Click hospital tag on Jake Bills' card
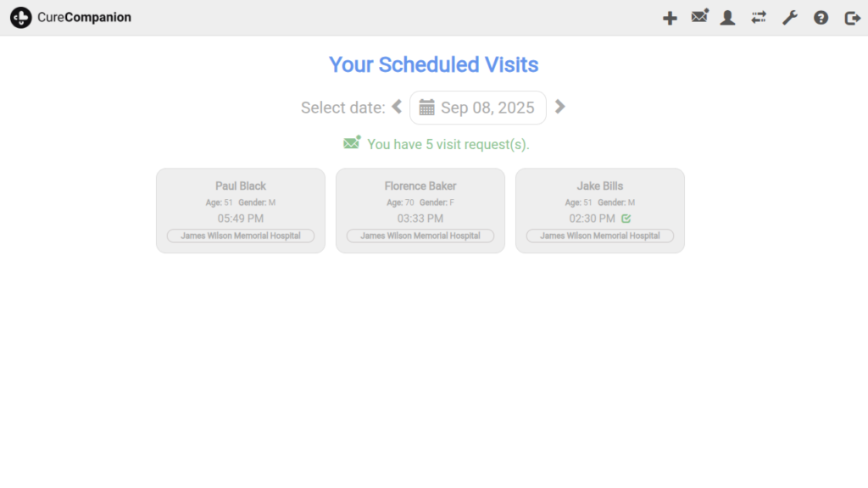The height and width of the screenshot is (488, 868). tap(600, 236)
